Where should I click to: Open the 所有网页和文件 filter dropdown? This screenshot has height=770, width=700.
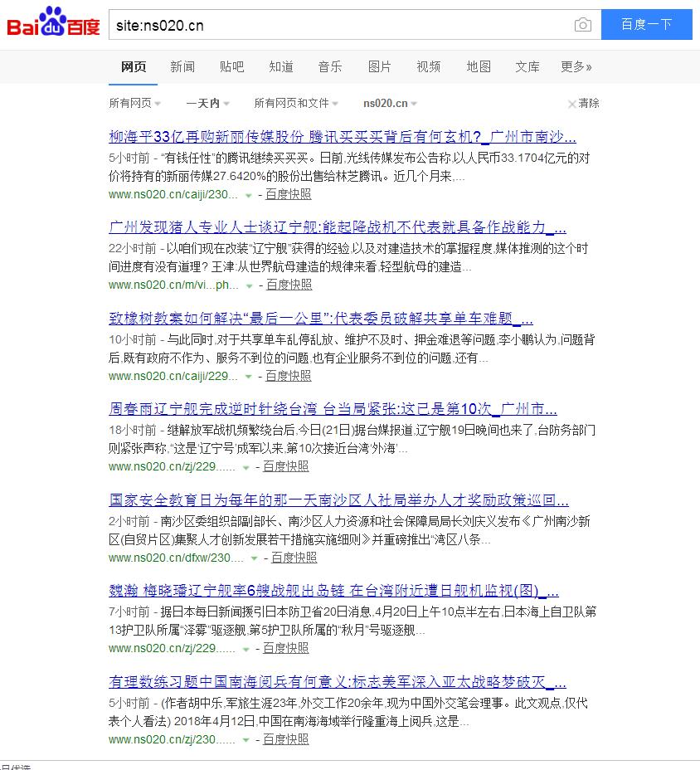296,103
